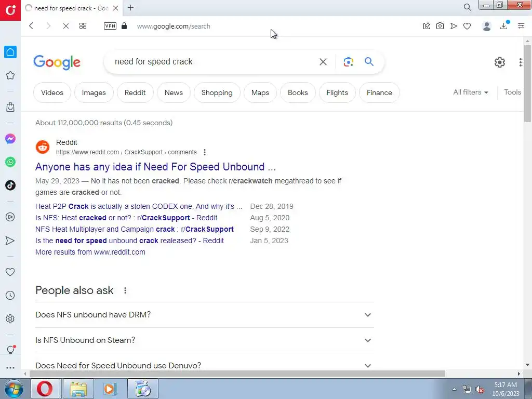
Task: Open People also ask three-dots menu
Action: tap(125, 290)
